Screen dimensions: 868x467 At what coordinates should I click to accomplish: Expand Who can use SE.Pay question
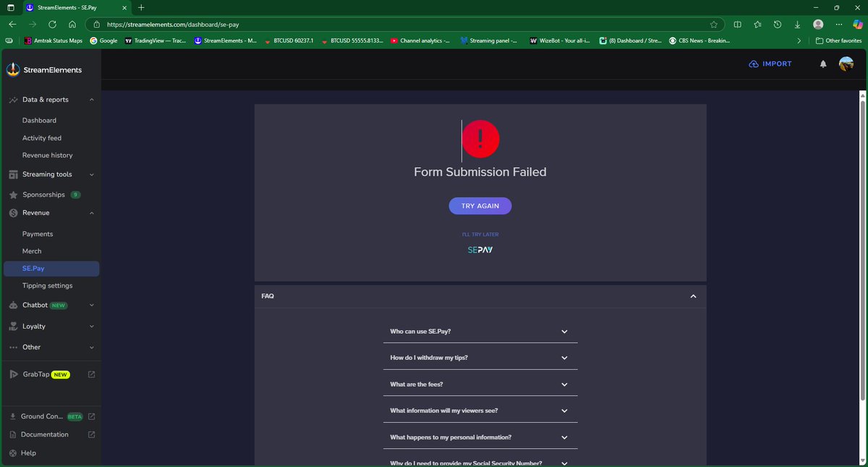tap(480, 332)
